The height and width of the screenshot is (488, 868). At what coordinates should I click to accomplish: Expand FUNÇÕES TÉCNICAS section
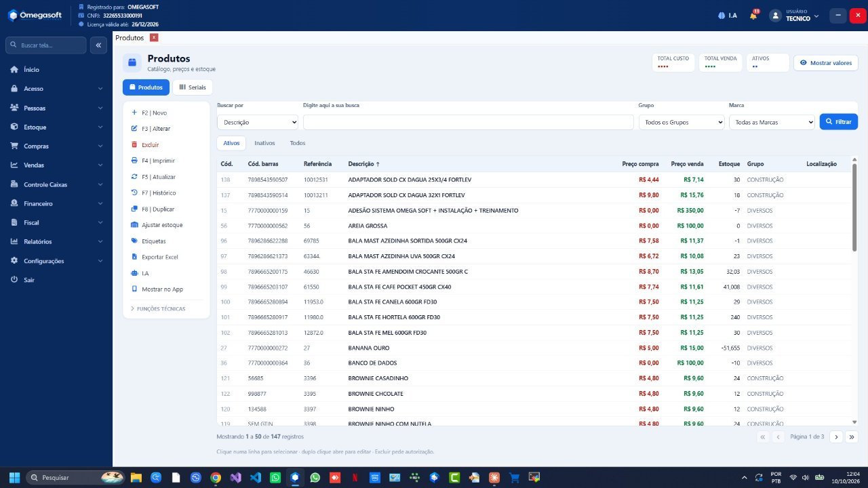pyautogui.click(x=158, y=309)
